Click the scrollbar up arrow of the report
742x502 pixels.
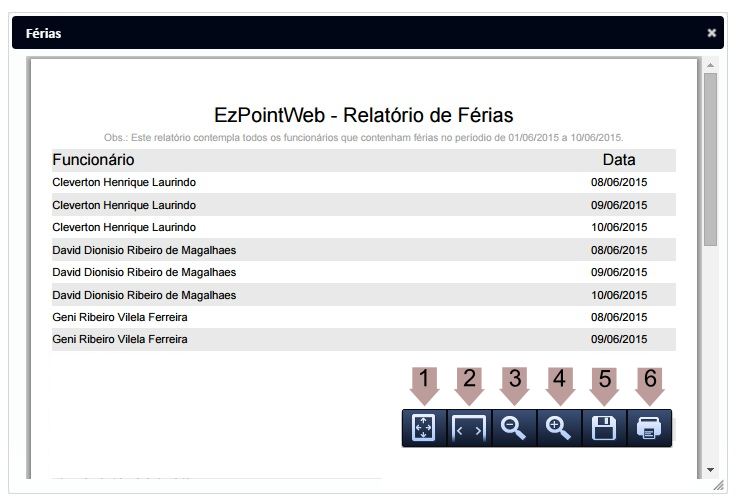coord(710,65)
